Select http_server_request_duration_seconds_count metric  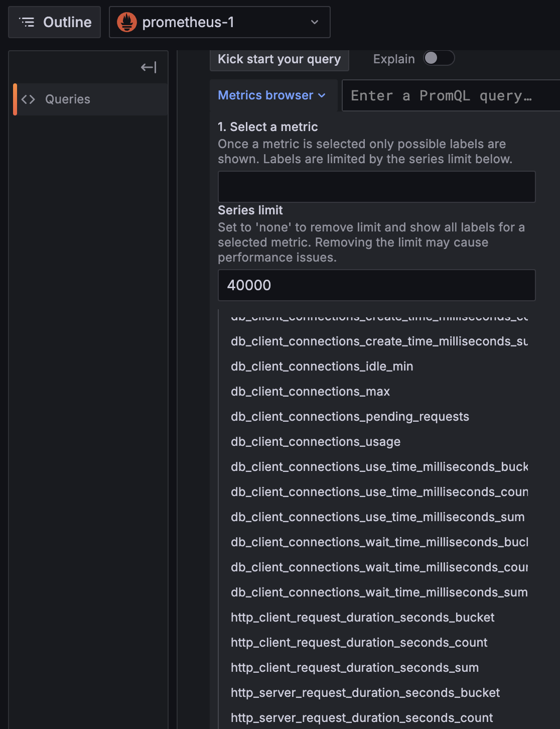[x=361, y=717]
